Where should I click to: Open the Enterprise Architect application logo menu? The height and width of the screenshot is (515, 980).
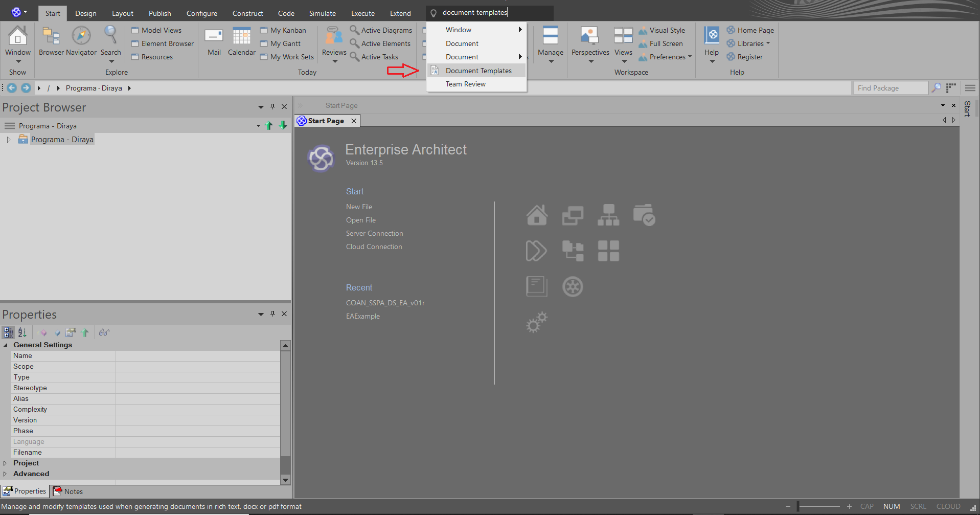19,12
